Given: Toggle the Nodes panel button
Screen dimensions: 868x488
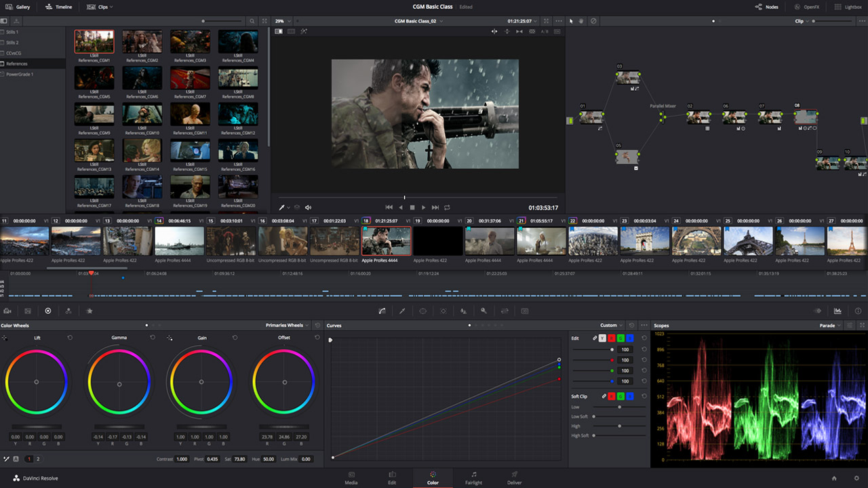Looking at the screenshot, I should click(767, 7).
